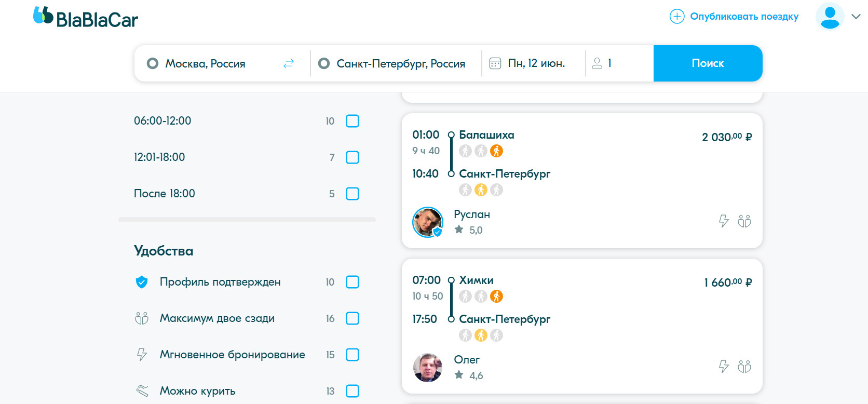Open the ride priced 2 030 ₽

(x=582, y=181)
